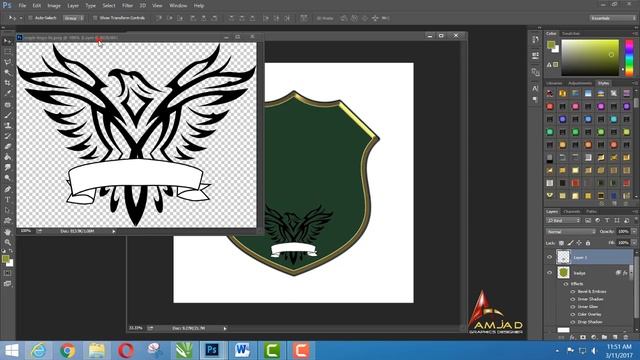This screenshot has width=640, height=360.
Task: Open the Image menu
Action: pos(54,6)
